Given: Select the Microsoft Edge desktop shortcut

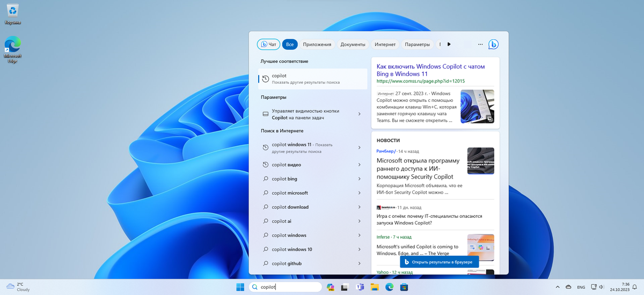Looking at the screenshot, I should [x=13, y=50].
